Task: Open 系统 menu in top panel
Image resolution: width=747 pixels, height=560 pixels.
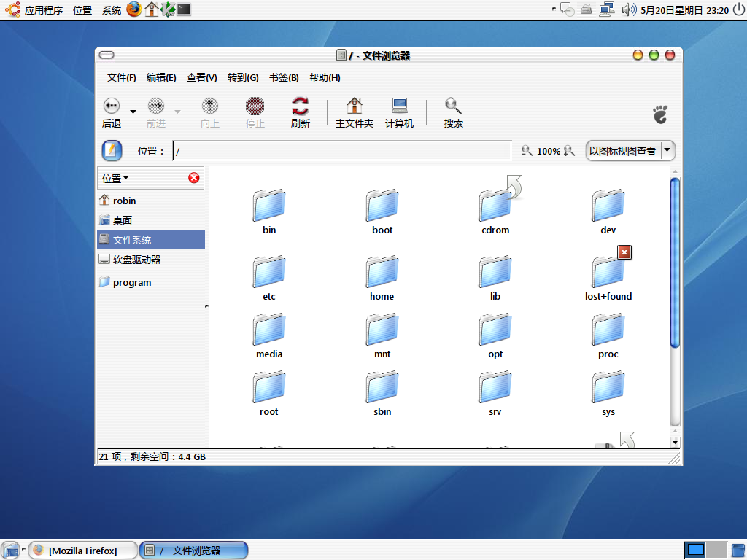Action: click(112, 10)
